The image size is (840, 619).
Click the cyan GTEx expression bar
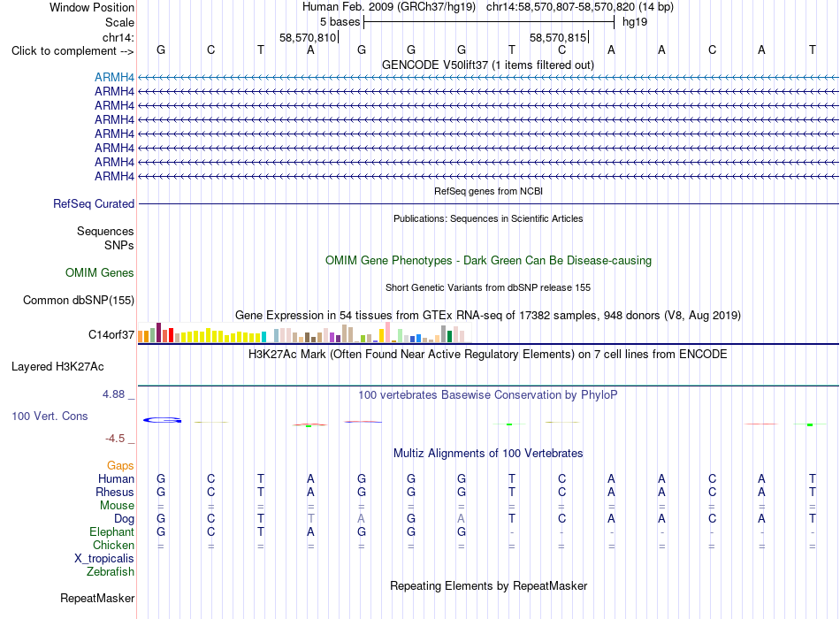[263, 337]
